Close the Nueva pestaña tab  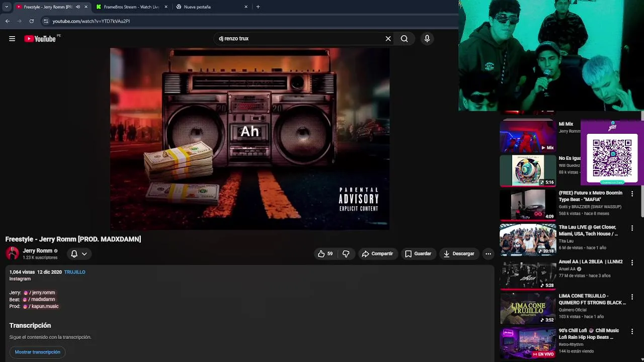coord(246,7)
